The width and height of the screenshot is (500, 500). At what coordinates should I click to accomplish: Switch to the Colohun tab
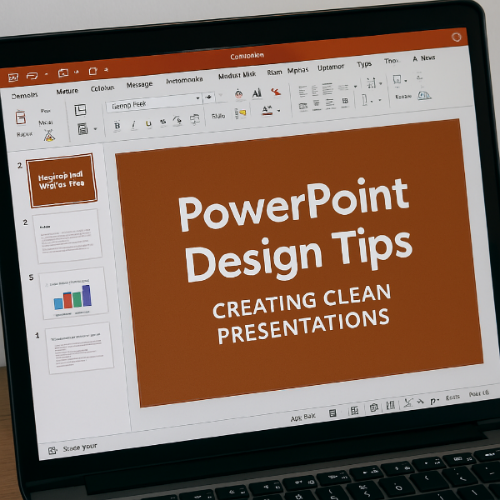point(102,88)
